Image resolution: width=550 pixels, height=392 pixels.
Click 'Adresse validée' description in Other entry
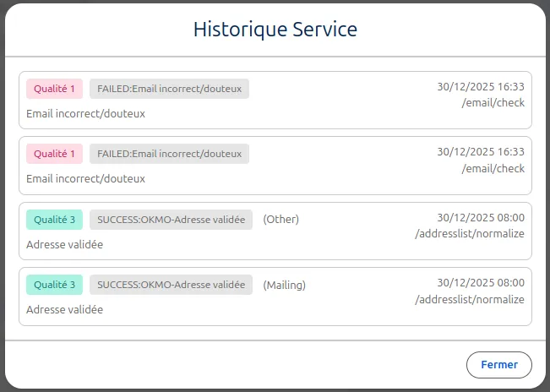[64, 245]
